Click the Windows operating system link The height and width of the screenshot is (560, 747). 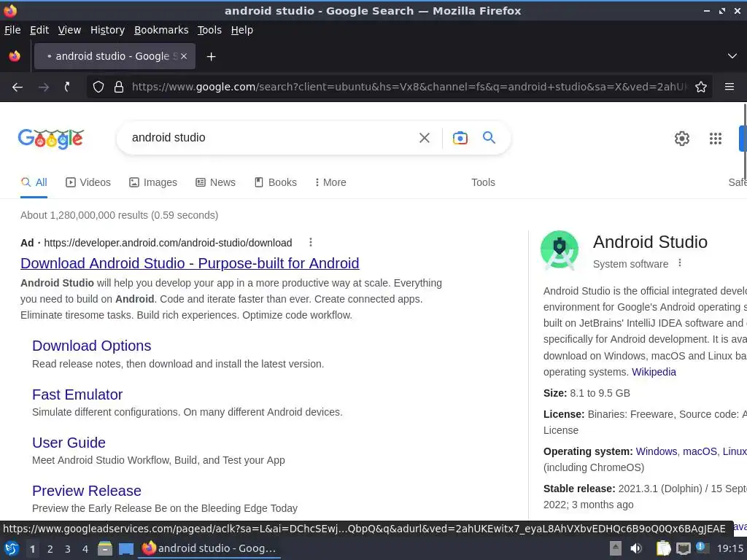click(656, 451)
